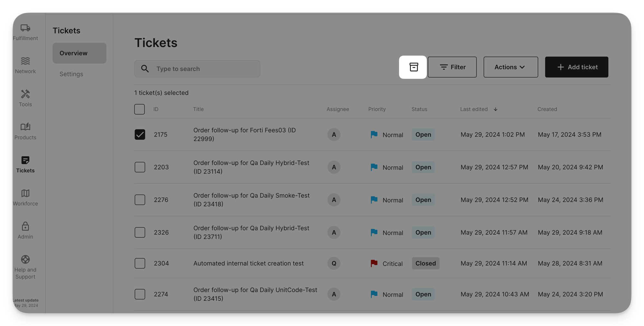Image resolution: width=644 pixels, height=326 pixels.
Task: Sort by Last edited column arrow
Action: pyautogui.click(x=496, y=109)
